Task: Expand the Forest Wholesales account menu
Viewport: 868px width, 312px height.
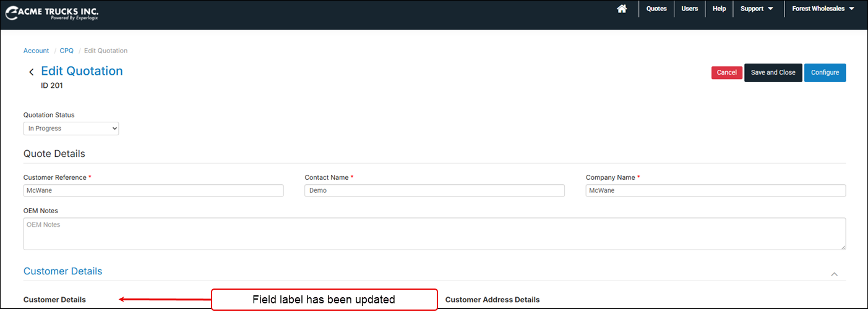Action: point(823,9)
